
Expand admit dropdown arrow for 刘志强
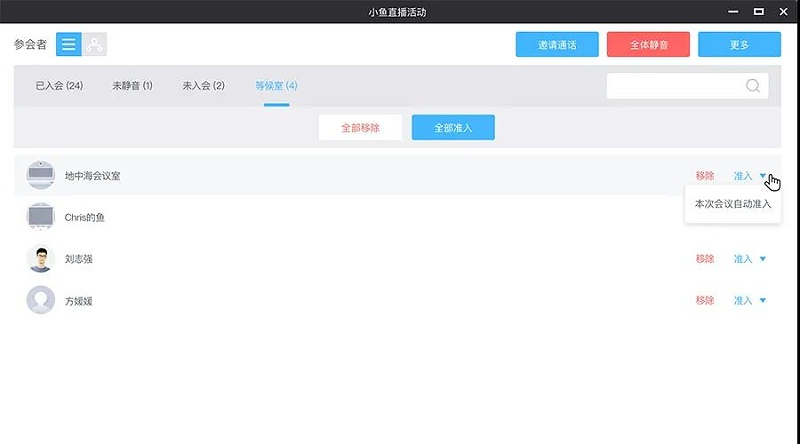point(763,259)
